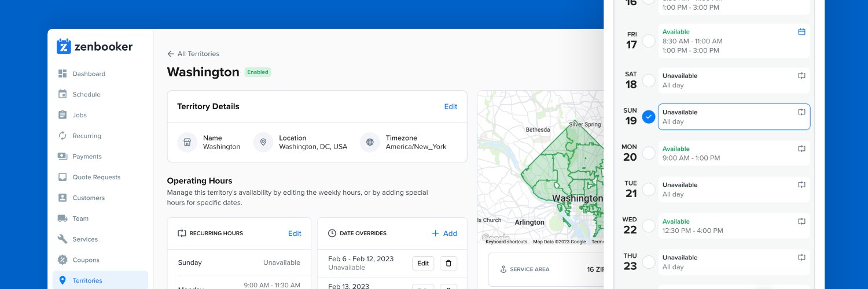Image resolution: width=868 pixels, height=289 pixels.
Task: Click the storefront icon next to Name
Action: tap(187, 142)
